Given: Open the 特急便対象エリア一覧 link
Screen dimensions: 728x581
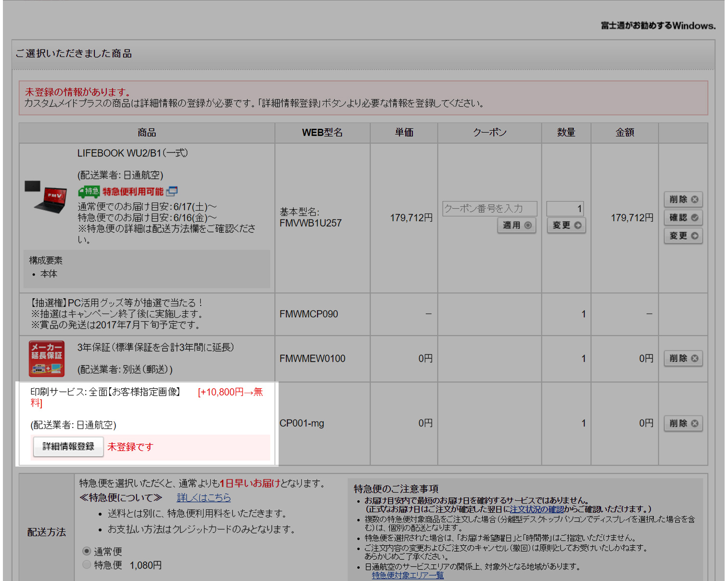Looking at the screenshot, I should (407, 575).
